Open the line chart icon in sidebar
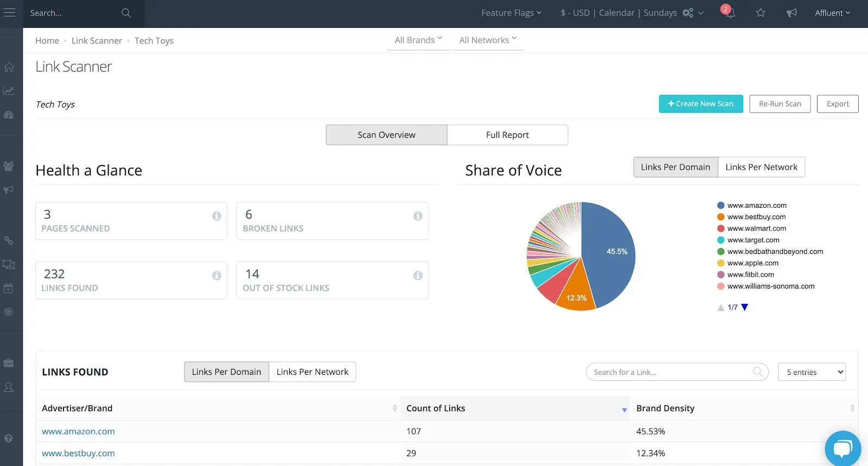The width and height of the screenshot is (868, 466). (x=9, y=91)
